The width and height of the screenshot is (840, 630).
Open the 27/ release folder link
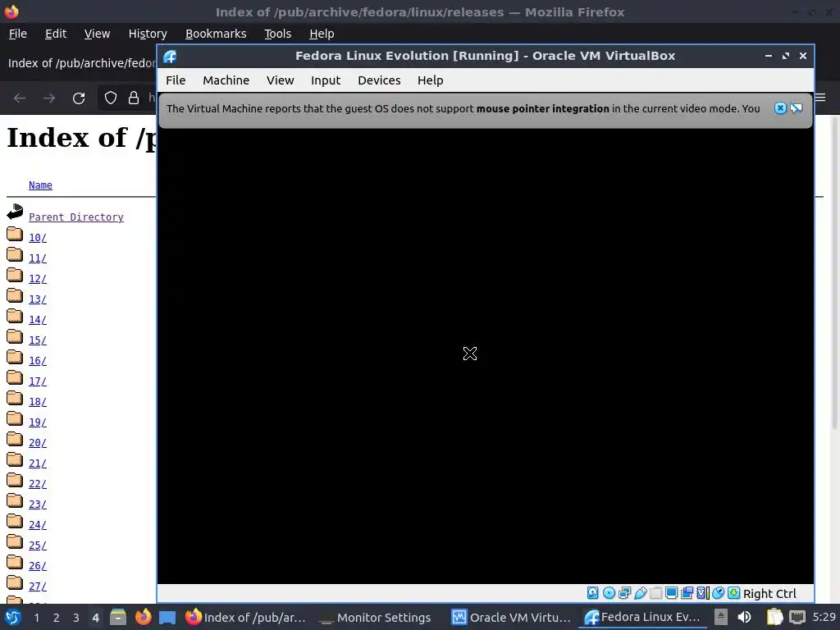tap(38, 586)
